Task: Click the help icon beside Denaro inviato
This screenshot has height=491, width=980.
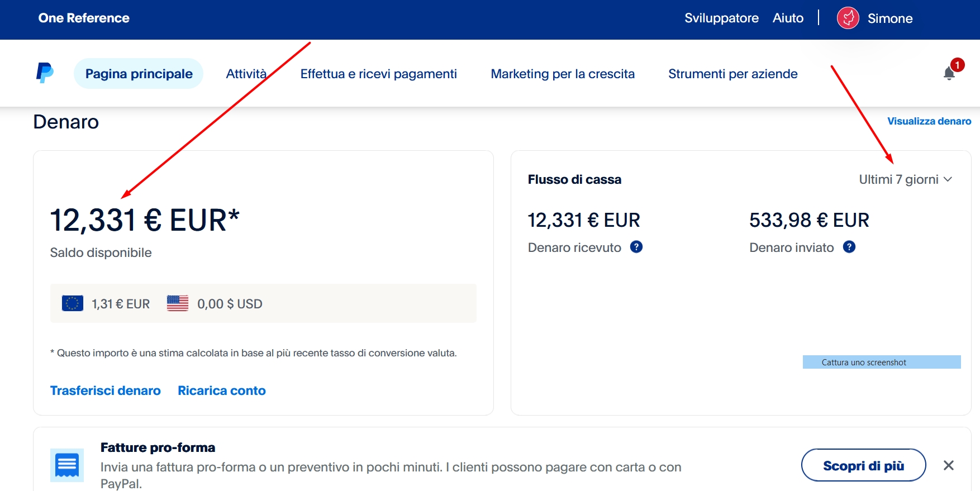Action: tap(849, 247)
